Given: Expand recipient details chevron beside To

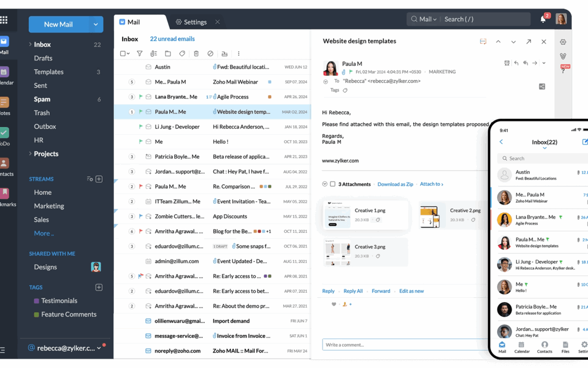Looking at the screenshot, I should pyautogui.click(x=326, y=81).
